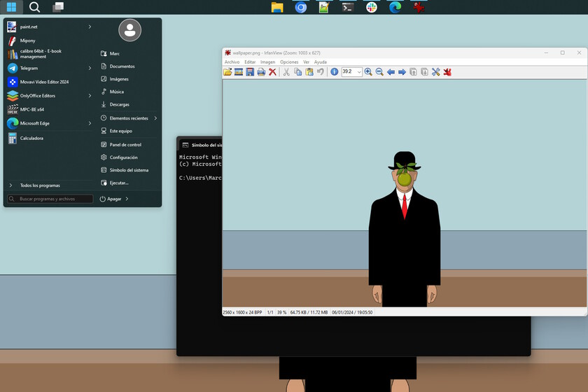
Task: Open the zoom value dropdown showing 39.2
Action: (359, 72)
